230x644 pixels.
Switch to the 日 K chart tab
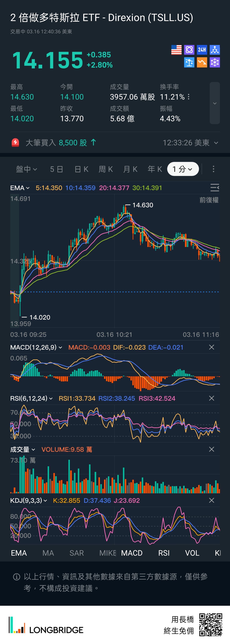(81, 169)
